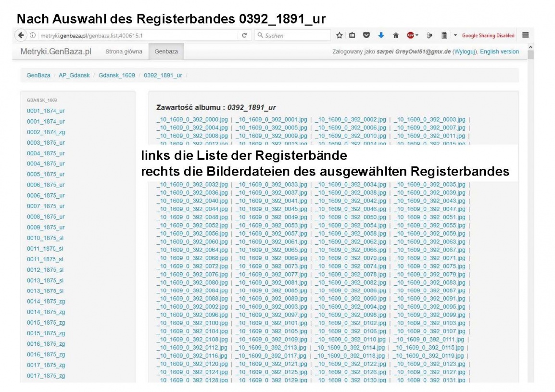Viewport: 555px width, 392px height.
Task: Open image _10_1609_0_392_0000.jpg
Action: (192, 119)
